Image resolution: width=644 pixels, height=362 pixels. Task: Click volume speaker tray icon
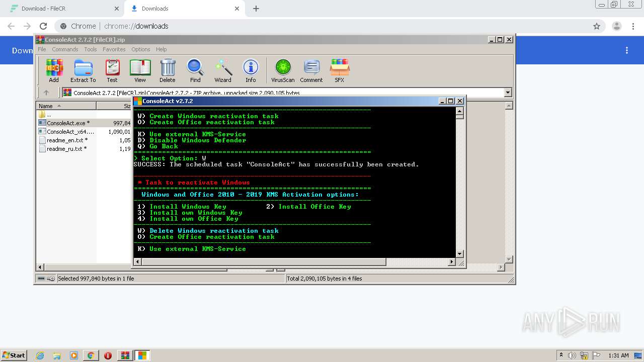pyautogui.click(x=573, y=355)
